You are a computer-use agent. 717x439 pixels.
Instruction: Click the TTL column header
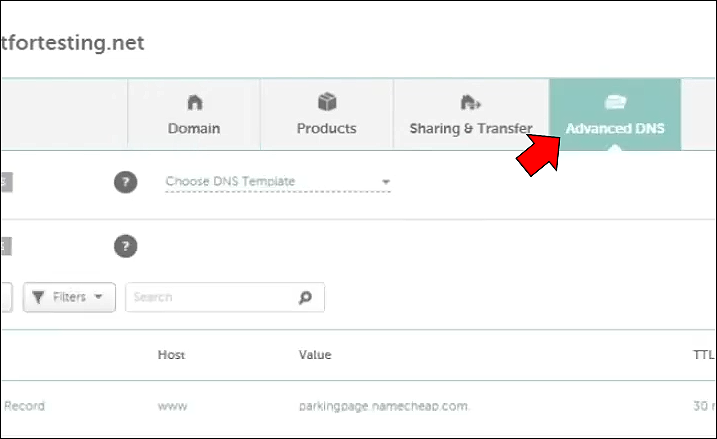point(704,355)
